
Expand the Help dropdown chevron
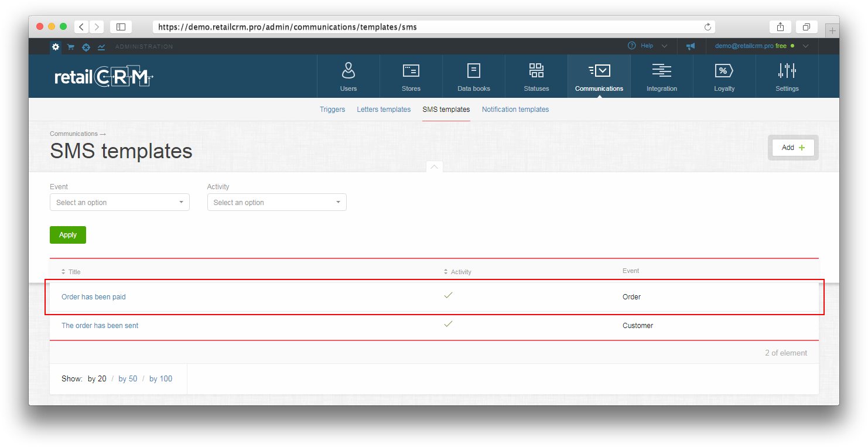(664, 46)
